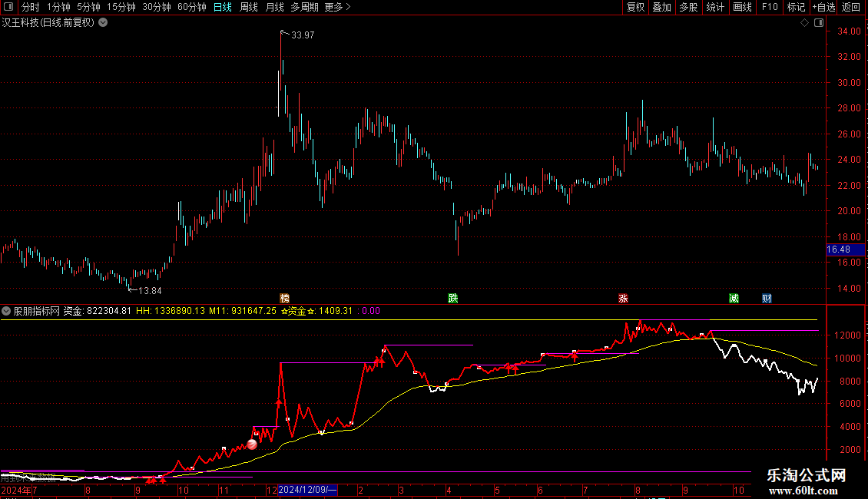
Task: Click 标记 to mark this stock
Action: click(x=796, y=7)
